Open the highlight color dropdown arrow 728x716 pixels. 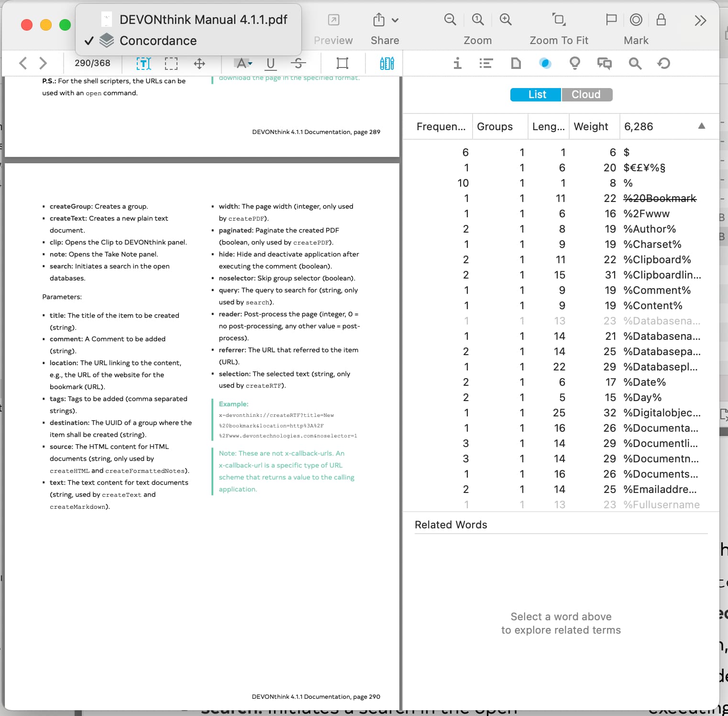tap(251, 63)
